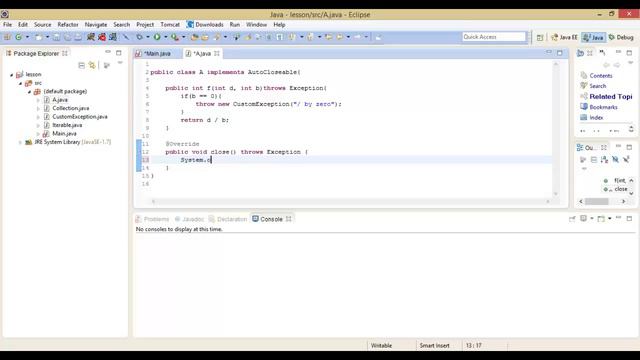Viewport: 640px width, 360px height.
Task: Open the External Tools dropdown arrow
Action: (x=183, y=37)
